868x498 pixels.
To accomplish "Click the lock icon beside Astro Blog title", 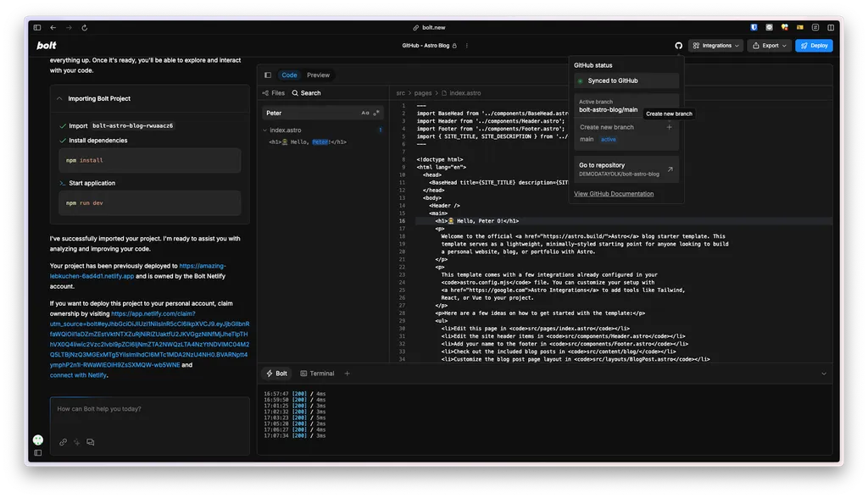I will [x=454, y=46].
